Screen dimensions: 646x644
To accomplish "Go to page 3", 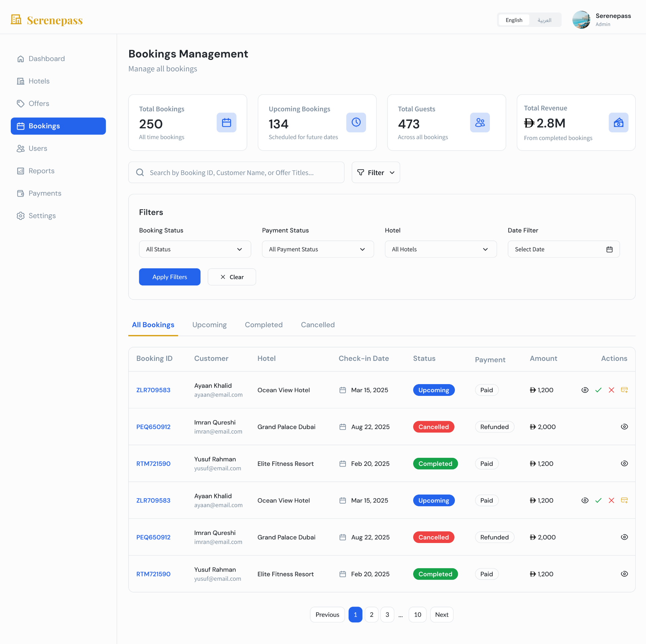I will tap(387, 615).
